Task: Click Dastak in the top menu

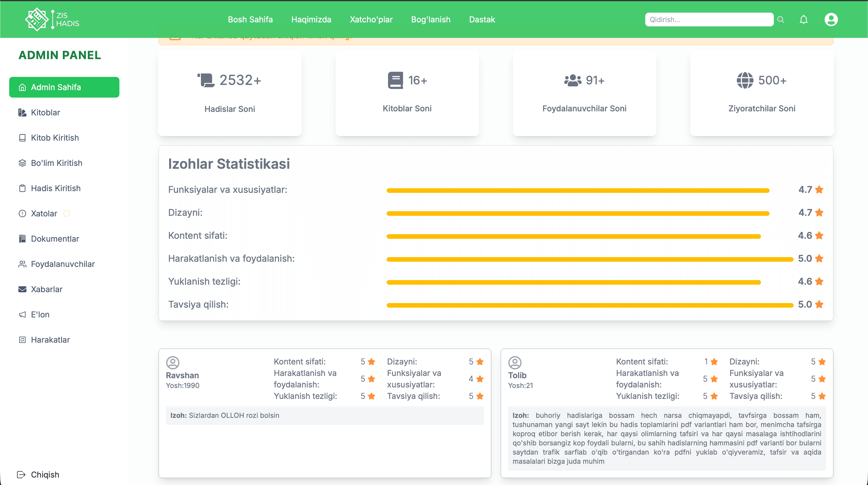Action: [x=482, y=19]
